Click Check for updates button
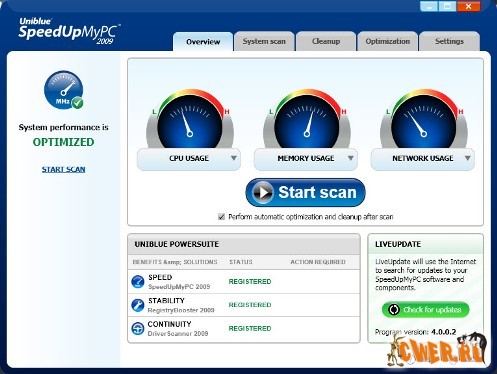This screenshot has width=497, height=374. click(x=425, y=310)
